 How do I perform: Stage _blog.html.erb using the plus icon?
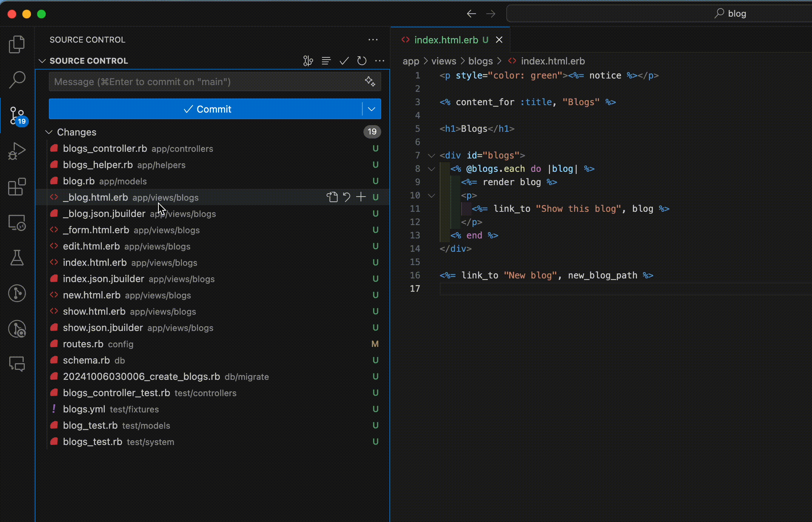[x=361, y=197]
